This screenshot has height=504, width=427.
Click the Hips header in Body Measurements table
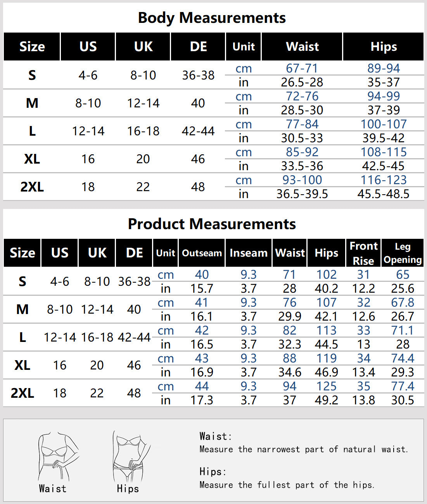pos(384,47)
